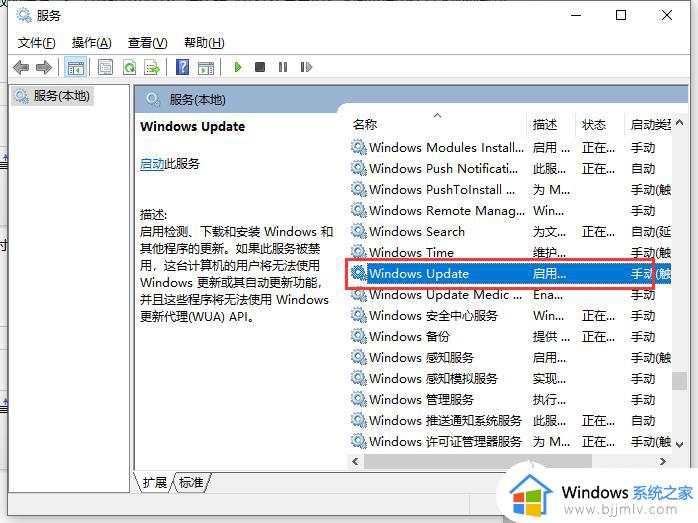Select Windows 安全中心服务 row
Screen dimensions: 698x523
[511, 315]
